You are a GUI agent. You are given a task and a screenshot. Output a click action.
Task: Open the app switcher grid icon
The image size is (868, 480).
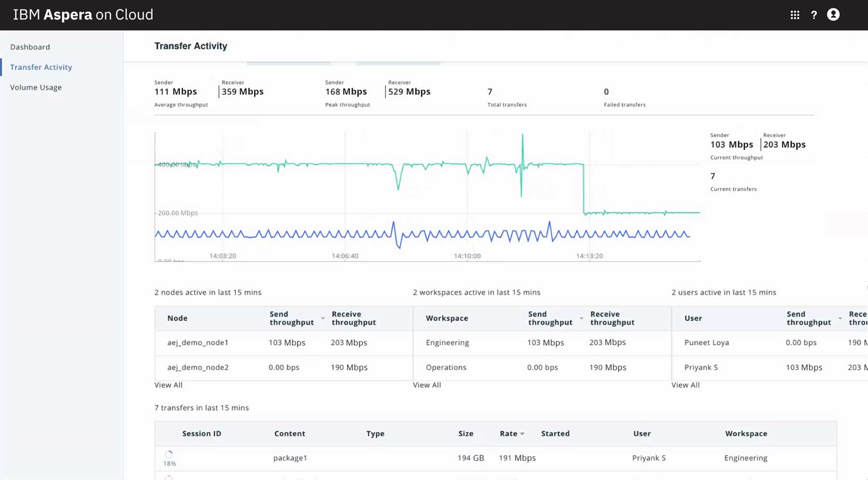[795, 15]
